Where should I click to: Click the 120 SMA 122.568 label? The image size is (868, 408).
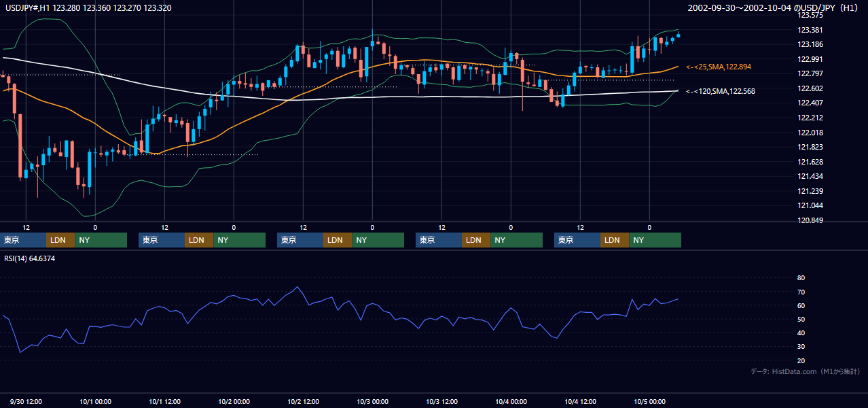click(720, 91)
